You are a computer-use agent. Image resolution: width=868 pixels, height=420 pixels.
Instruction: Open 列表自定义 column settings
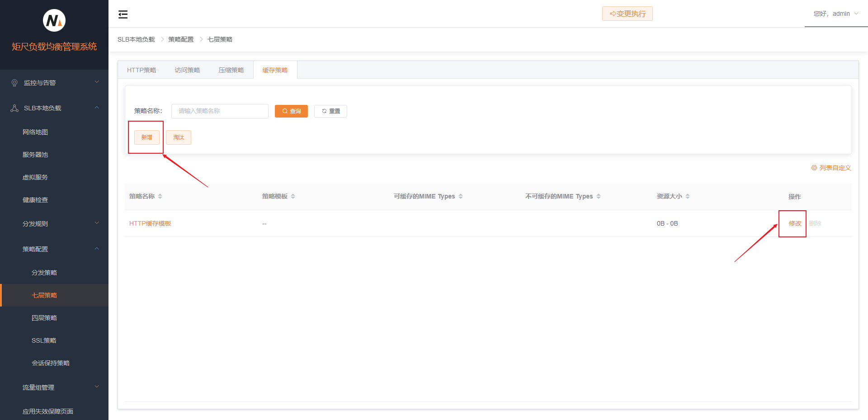[831, 168]
